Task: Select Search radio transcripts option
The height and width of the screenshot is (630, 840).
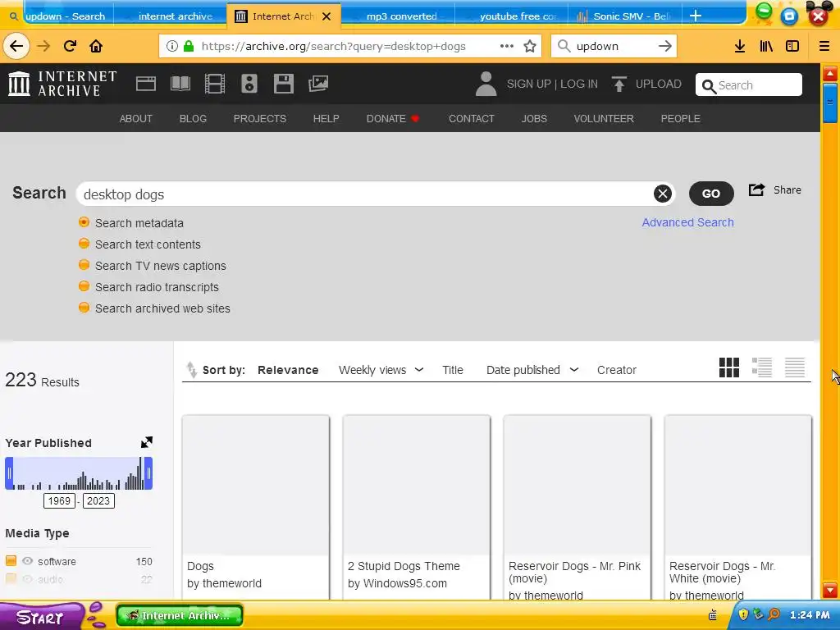Action: pos(84,286)
